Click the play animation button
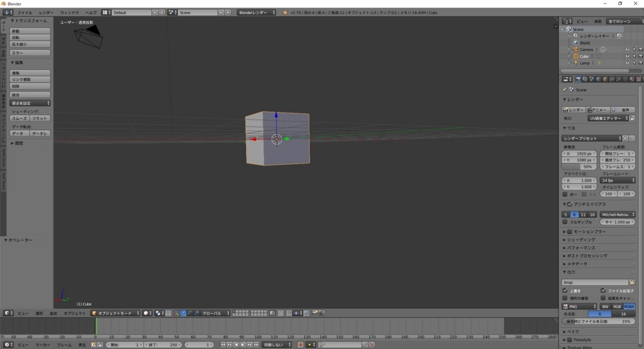 [x=243, y=345]
